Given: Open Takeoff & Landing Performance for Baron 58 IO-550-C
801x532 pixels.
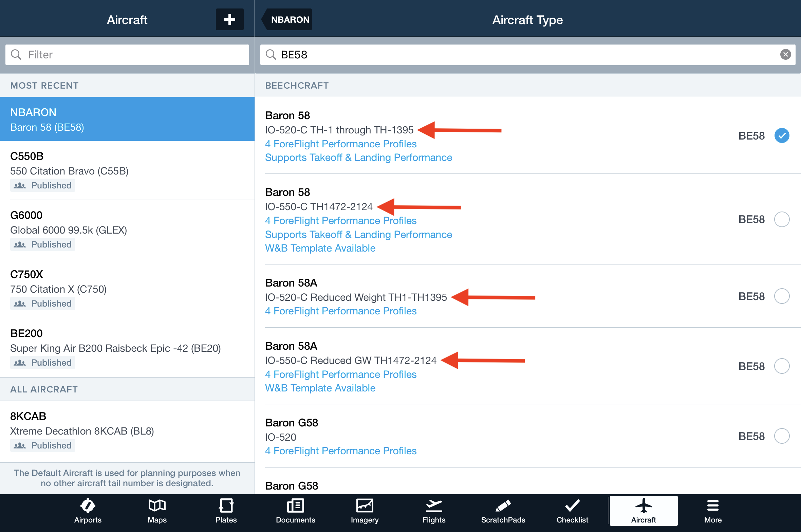Looking at the screenshot, I should pyautogui.click(x=358, y=235).
